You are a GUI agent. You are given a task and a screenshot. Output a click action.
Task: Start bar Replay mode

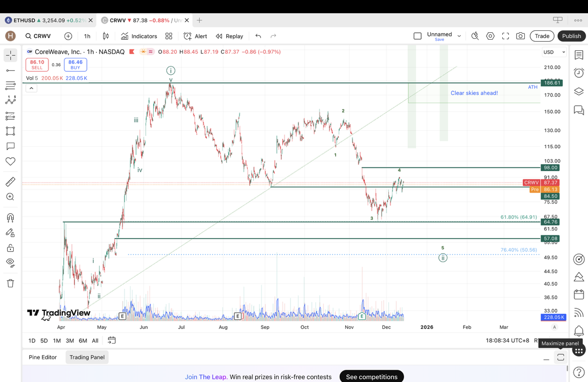click(229, 36)
